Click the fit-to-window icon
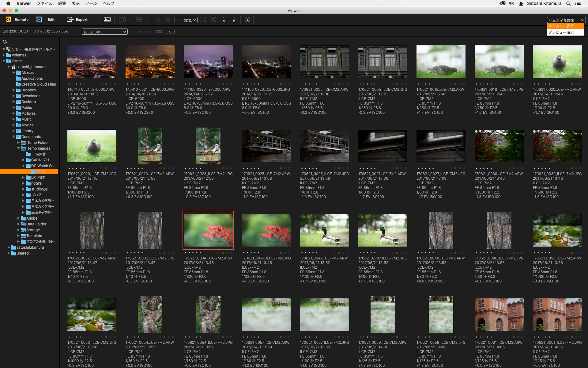This screenshot has width=588, height=368. tap(203, 20)
